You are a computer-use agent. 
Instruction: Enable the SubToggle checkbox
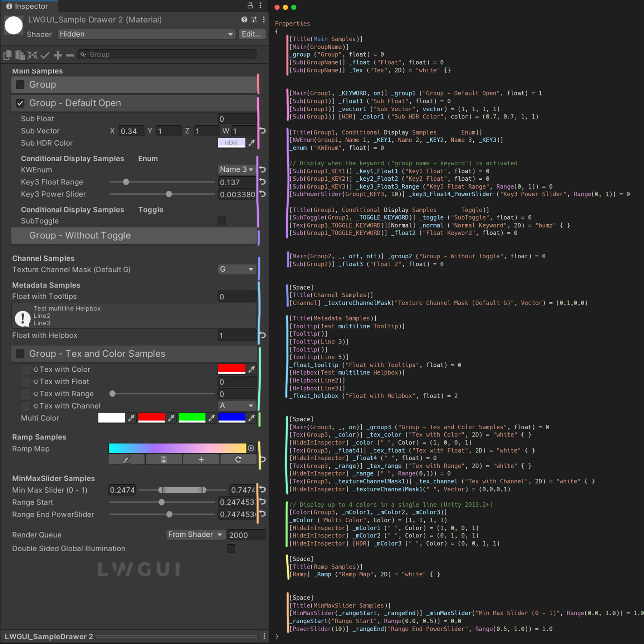pyautogui.click(x=222, y=221)
